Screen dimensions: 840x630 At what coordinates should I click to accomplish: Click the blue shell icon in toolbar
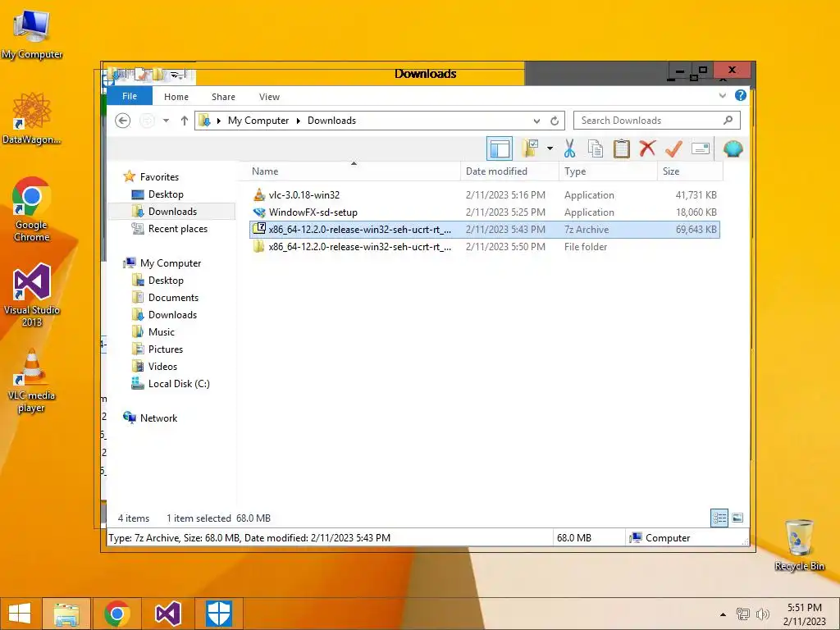click(x=733, y=148)
